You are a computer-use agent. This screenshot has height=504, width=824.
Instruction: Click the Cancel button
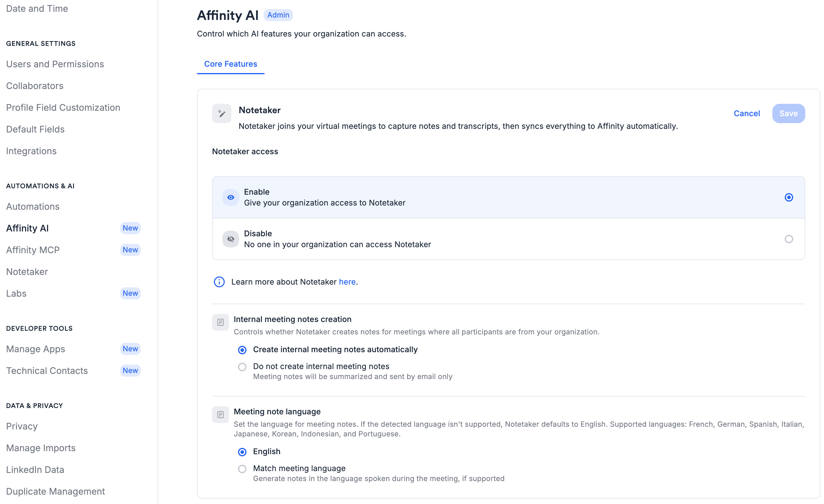pyautogui.click(x=747, y=113)
